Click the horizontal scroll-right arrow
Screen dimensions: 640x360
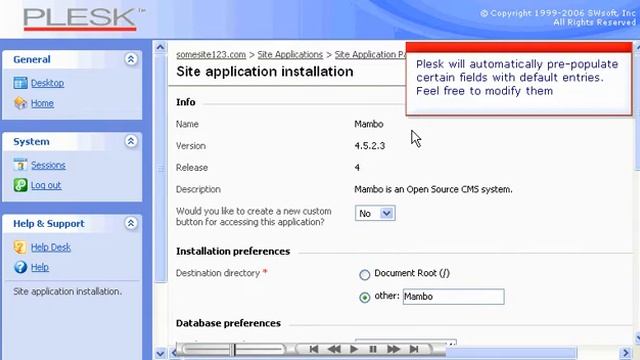(626, 353)
